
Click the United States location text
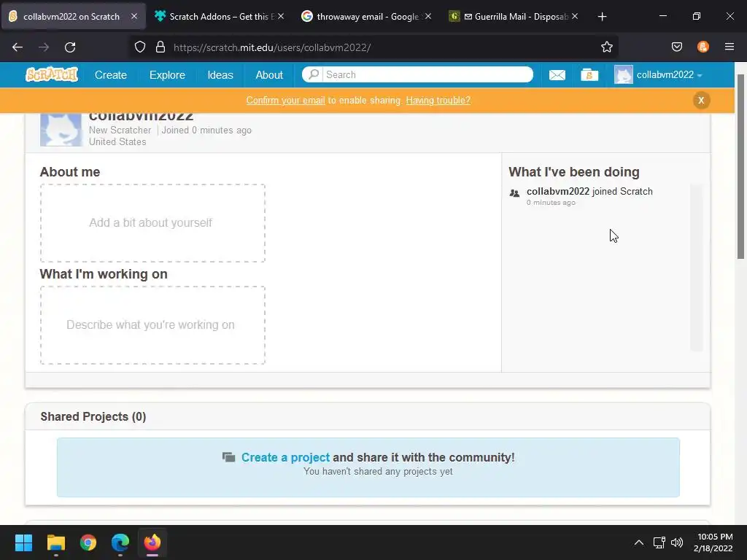117,142
